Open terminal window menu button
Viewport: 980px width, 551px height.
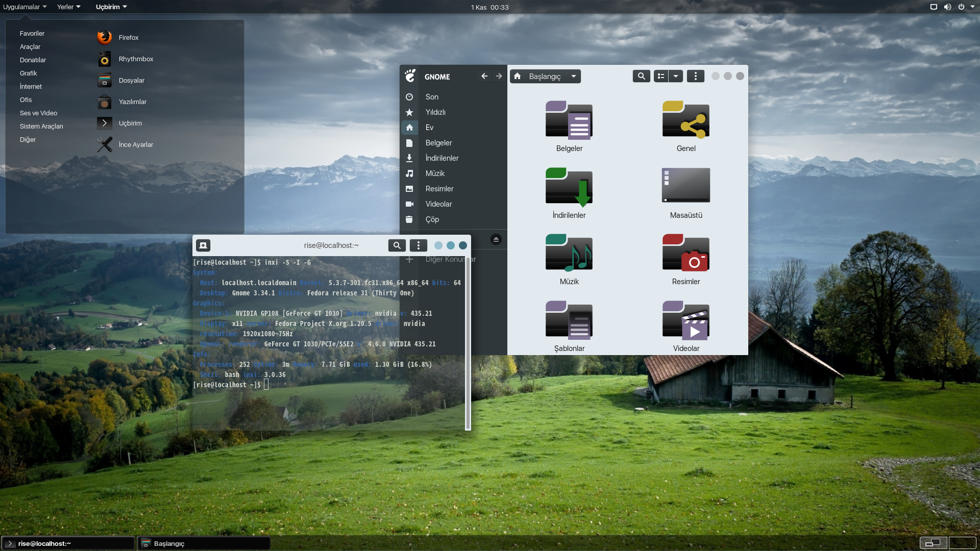(x=419, y=245)
